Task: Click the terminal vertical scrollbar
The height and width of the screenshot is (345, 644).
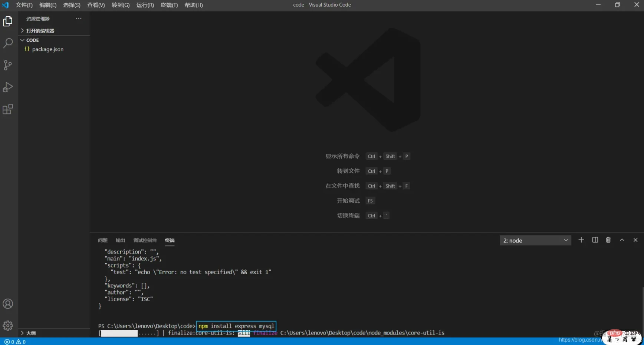Action: (643, 311)
